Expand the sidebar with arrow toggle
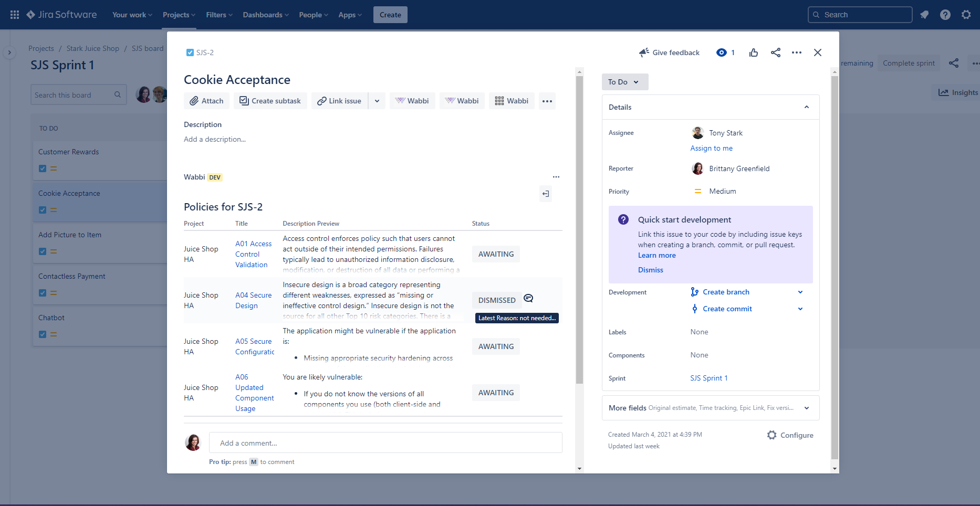 9,52
